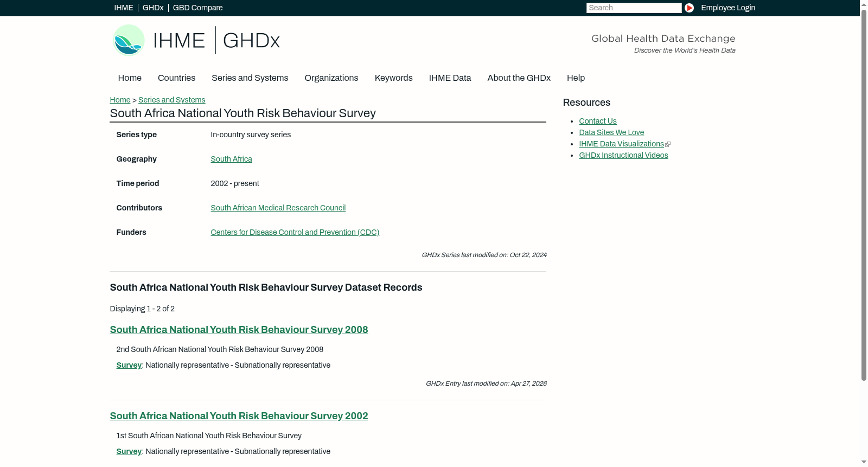Click the IHME leaf logo
This screenshot has width=868, height=467.
(129, 40)
